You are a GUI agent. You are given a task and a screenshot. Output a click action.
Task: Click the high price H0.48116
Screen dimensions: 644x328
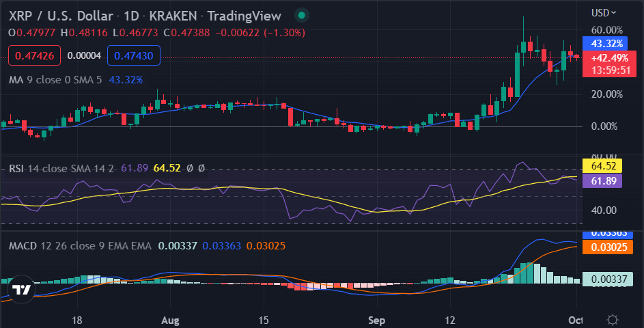coord(84,33)
